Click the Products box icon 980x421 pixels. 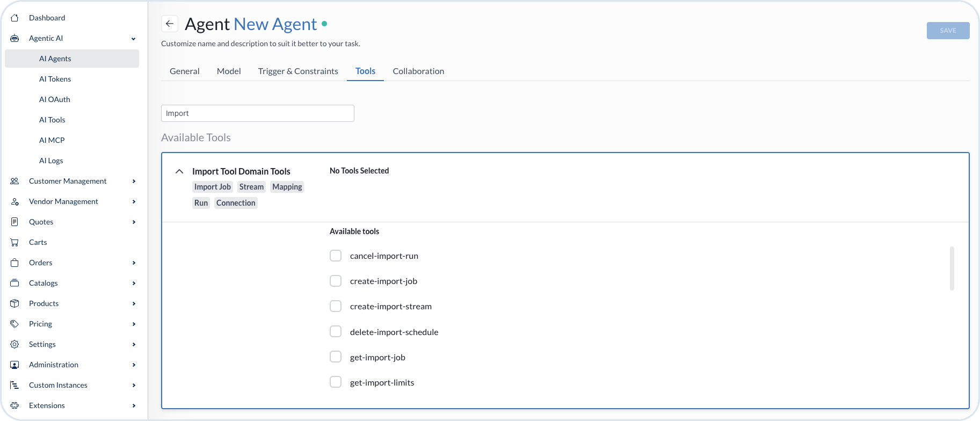tap(14, 303)
